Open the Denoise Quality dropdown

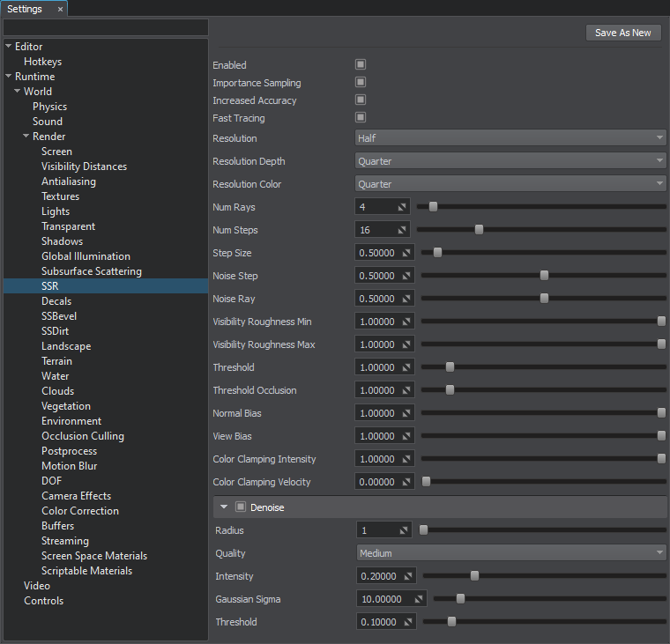point(511,553)
